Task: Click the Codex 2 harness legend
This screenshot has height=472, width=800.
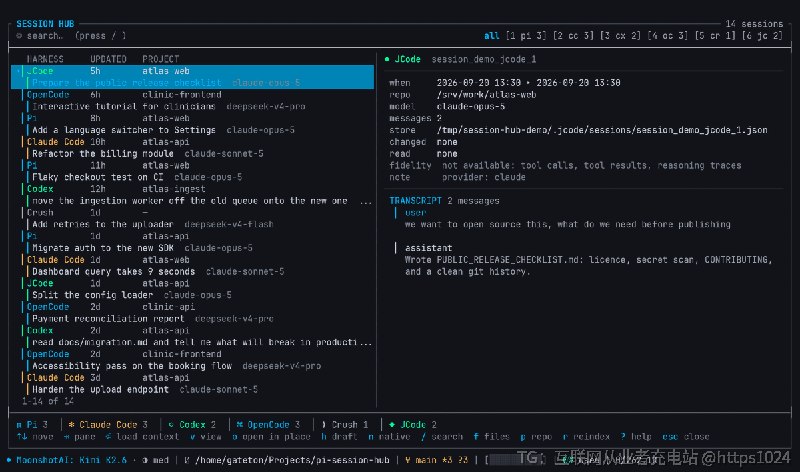Action: [192, 425]
